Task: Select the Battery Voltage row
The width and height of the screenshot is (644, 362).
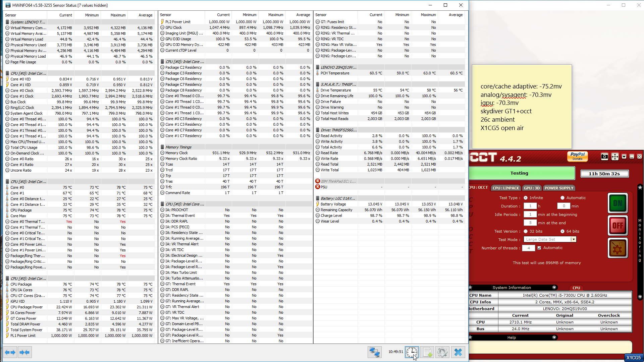Action: coord(390,204)
